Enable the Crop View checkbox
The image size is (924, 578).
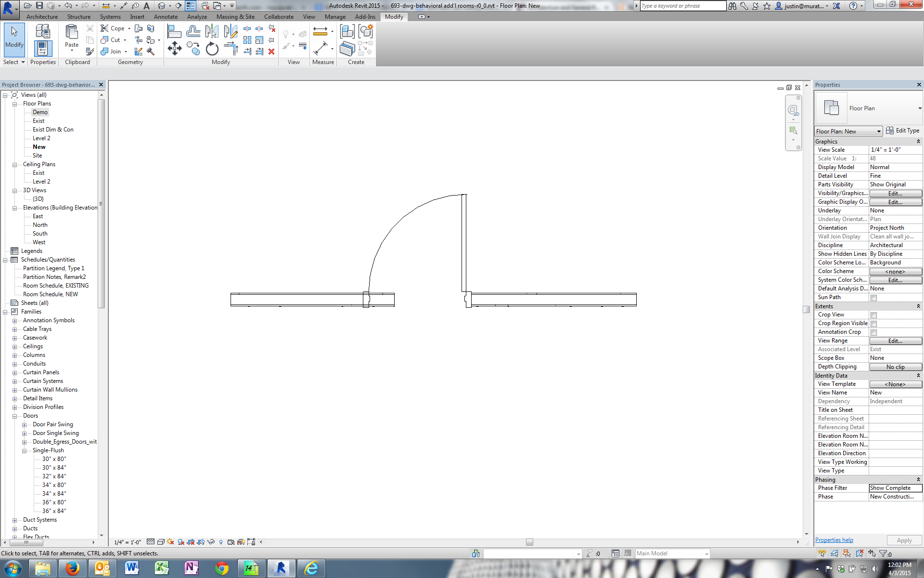click(x=873, y=315)
